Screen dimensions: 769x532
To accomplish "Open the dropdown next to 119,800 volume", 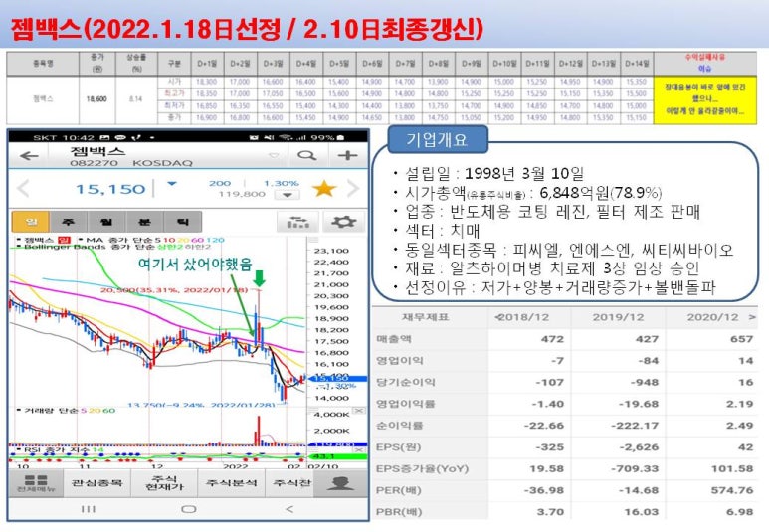I will pos(288,195).
